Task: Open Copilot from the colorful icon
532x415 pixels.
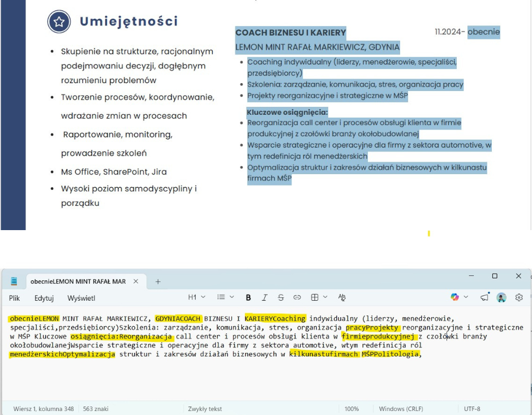Action: (454, 297)
